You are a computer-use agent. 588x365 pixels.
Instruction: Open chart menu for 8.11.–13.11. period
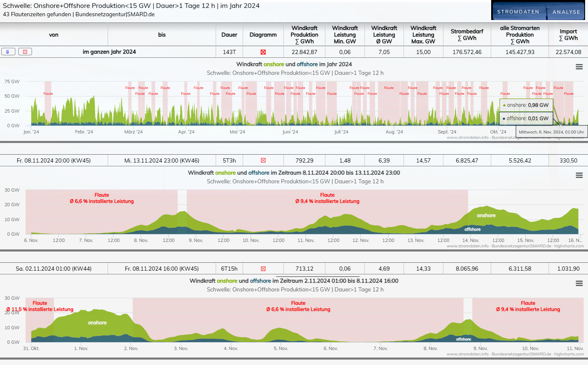pos(579,175)
